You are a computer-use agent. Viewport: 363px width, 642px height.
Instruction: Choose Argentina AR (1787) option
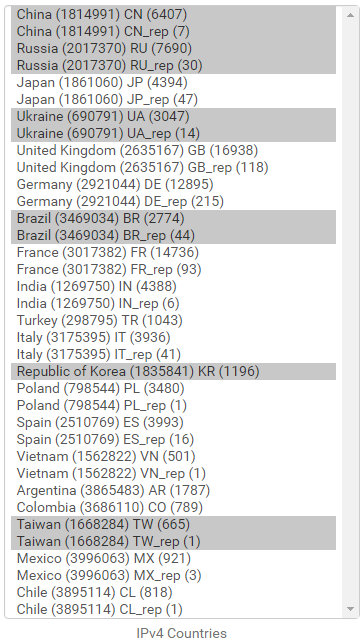174,490
